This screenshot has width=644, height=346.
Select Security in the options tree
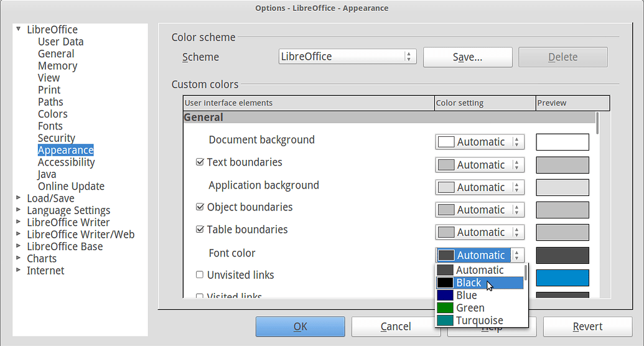click(x=57, y=138)
